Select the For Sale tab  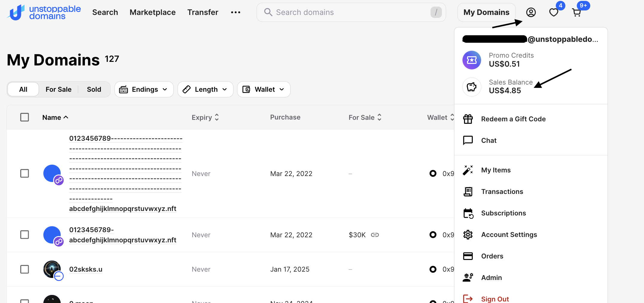coord(59,89)
